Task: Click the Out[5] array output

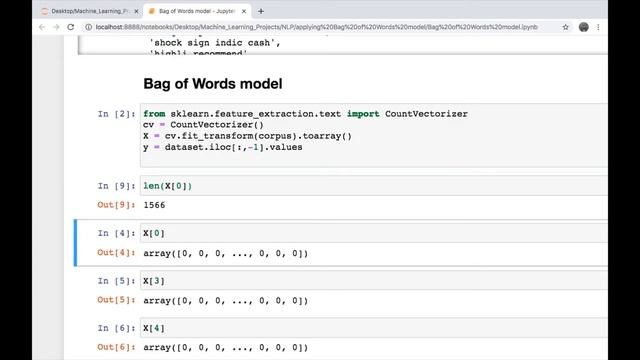Action: (226, 300)
